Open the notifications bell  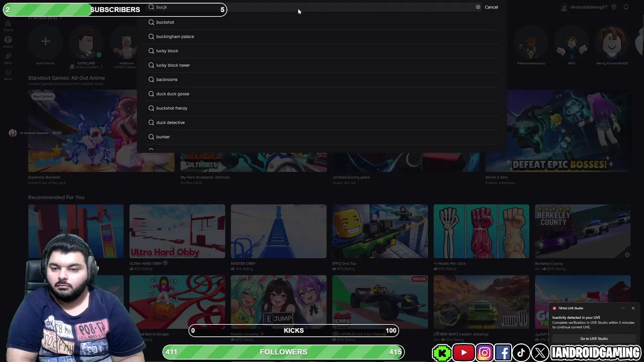[626, 7]
